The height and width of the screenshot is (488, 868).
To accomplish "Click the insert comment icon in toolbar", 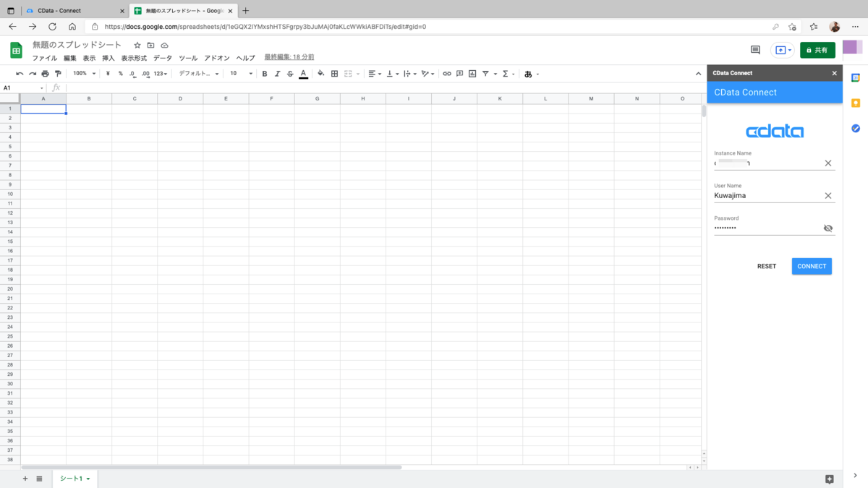I will pyautogui.click(x=459, y=74).
